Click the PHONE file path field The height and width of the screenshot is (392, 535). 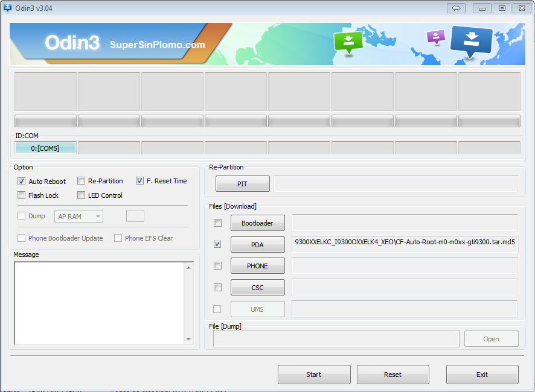[x=405, y=265]
